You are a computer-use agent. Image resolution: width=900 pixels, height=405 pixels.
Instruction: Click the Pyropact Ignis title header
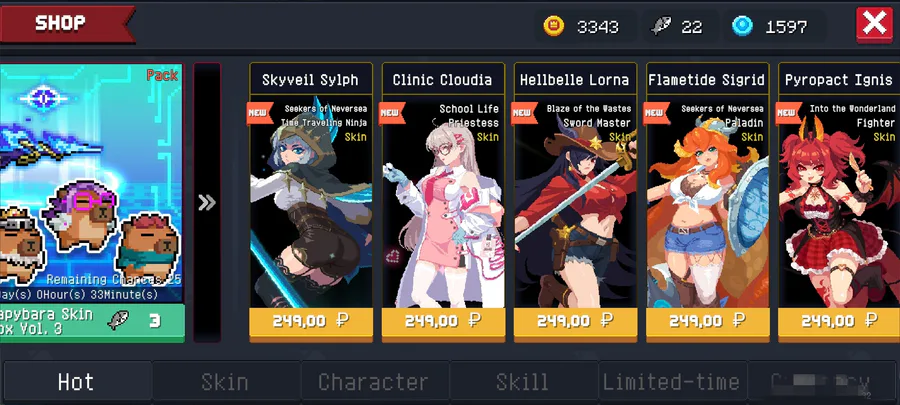(839, 80)
